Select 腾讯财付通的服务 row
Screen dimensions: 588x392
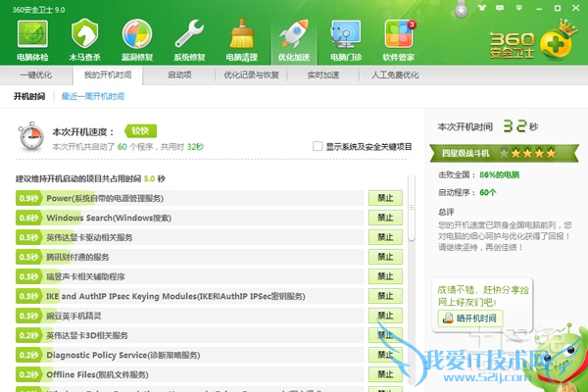click(190, 257)
